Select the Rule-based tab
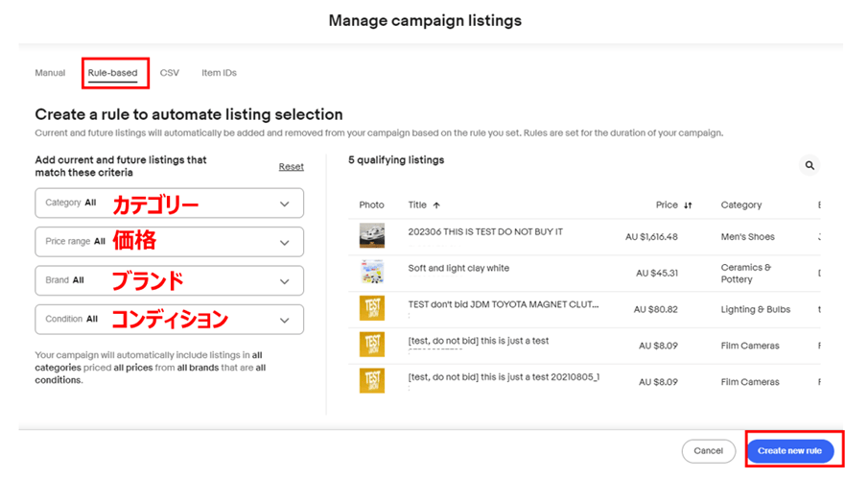Image resolution: width=868 pixels, height=480 pixels. tap(112, 73)
